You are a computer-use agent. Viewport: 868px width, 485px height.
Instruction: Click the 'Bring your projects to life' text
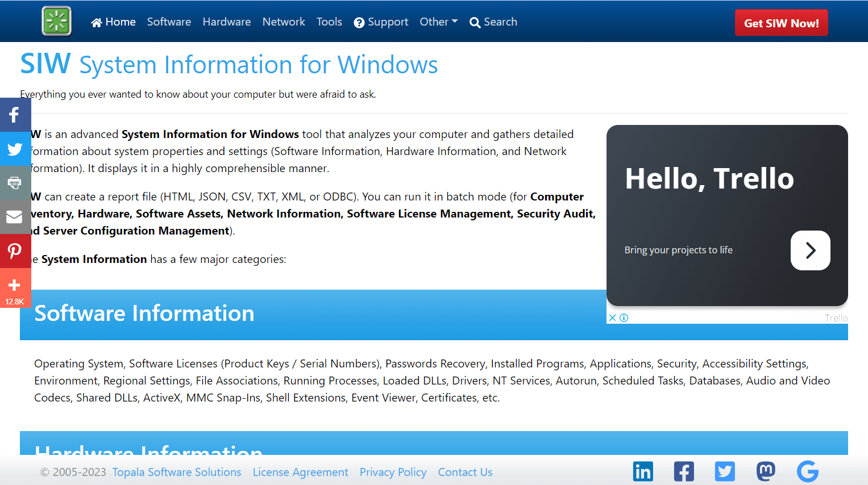(679, 250)
